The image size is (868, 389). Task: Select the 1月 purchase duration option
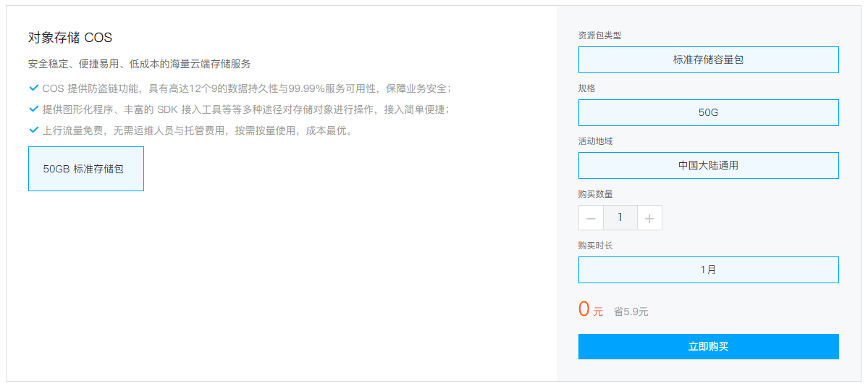(708, 270)
